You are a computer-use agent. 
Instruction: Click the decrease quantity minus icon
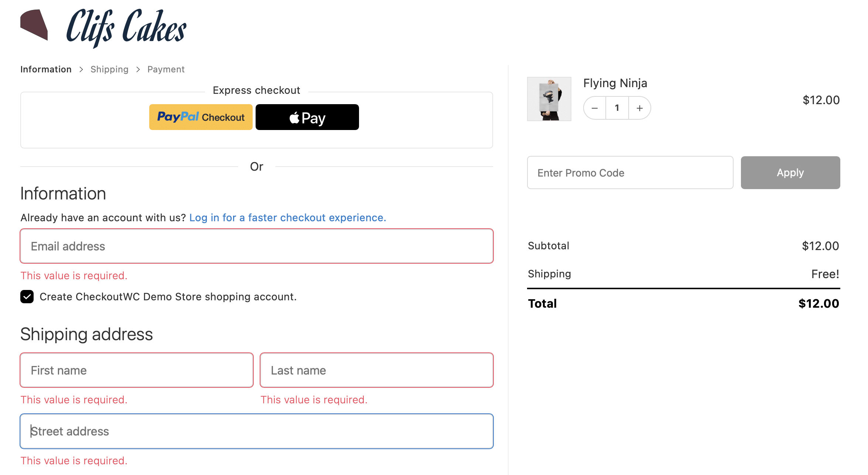point(594,107)
